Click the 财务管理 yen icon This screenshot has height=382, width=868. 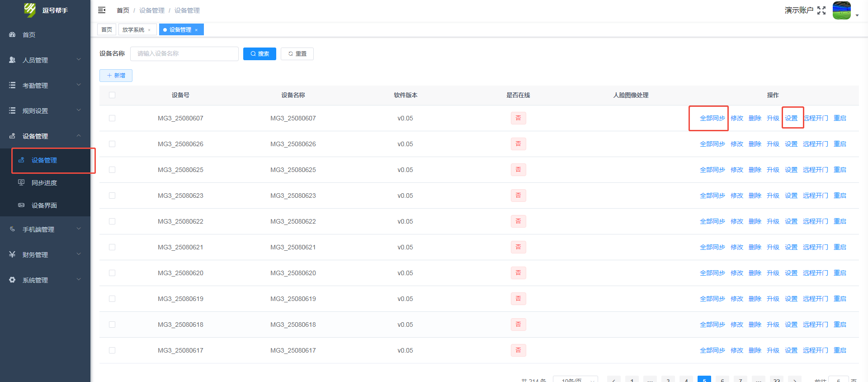pyautogui.click(x=12, y=254)
